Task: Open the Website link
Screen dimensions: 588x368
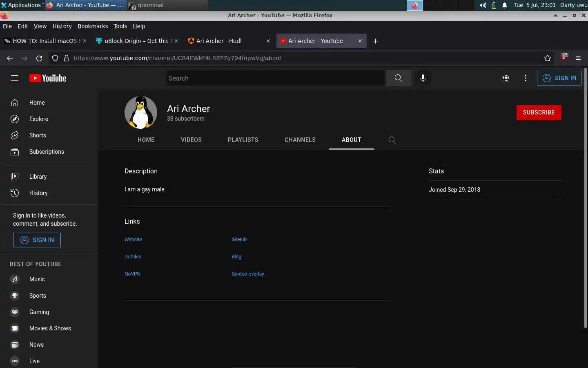Action: (133, 240)
